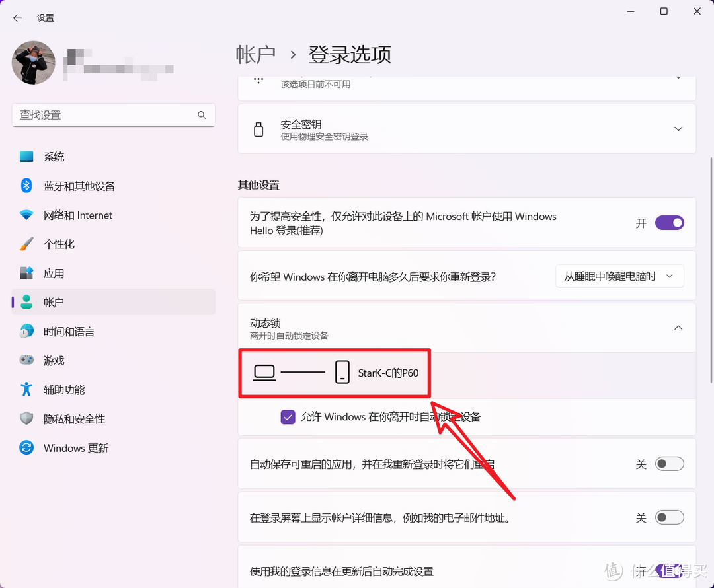Image resolution: width=714 pixels, height=588 pixels.
Task: Minimize the Settings window
Action: click(631, 11)
